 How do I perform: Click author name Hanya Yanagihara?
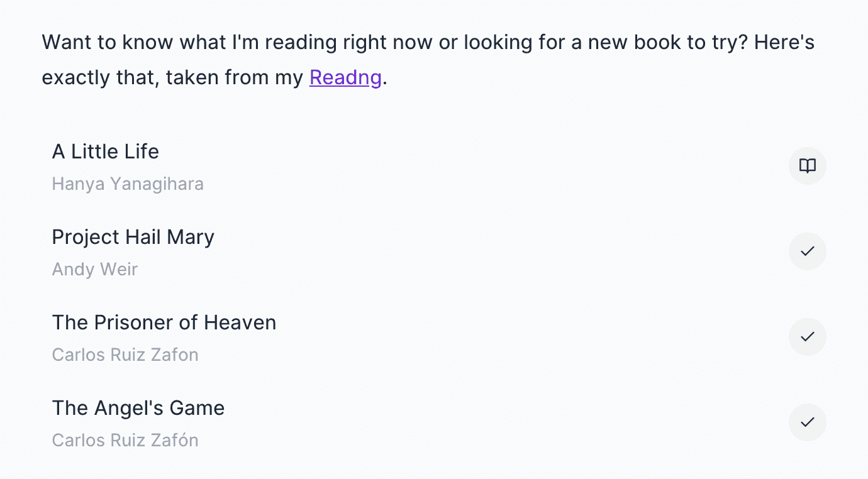click(x=128, y=184)
